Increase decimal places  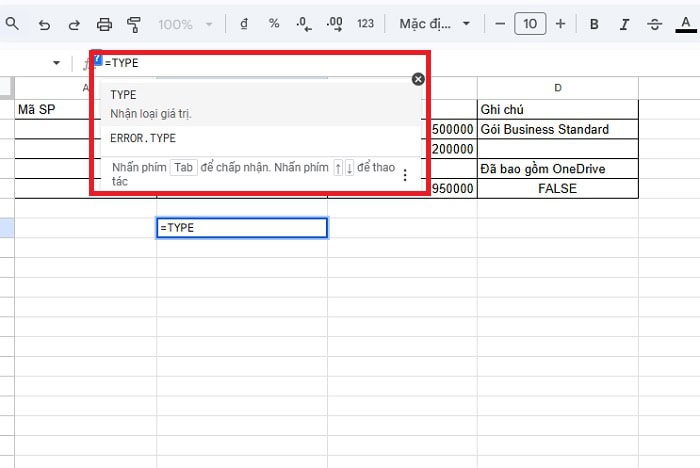tap(335, 24)
